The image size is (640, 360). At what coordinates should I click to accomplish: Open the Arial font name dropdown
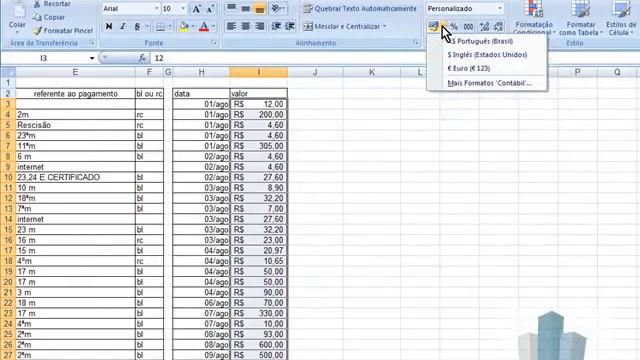156,9
